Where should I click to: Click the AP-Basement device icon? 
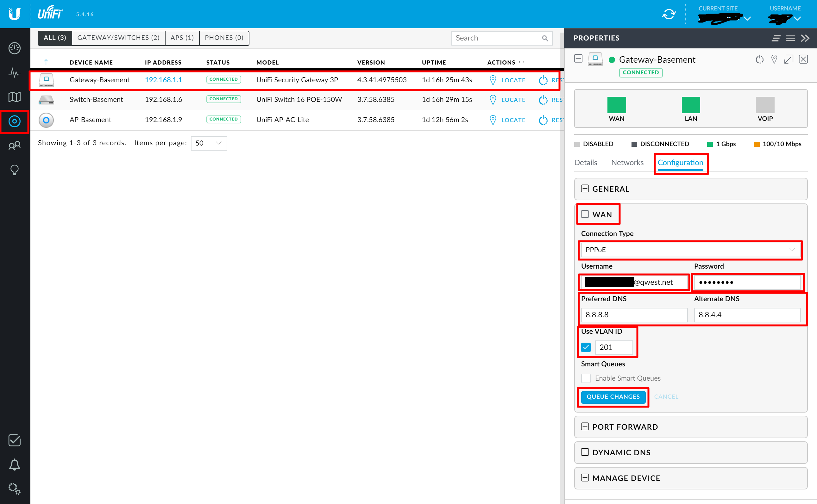pos(46,120)
